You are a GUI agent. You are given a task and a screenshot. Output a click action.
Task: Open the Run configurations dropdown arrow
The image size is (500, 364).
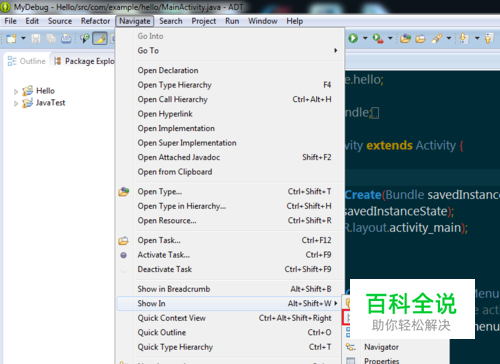pyautogui.click(x=365, y=38)
